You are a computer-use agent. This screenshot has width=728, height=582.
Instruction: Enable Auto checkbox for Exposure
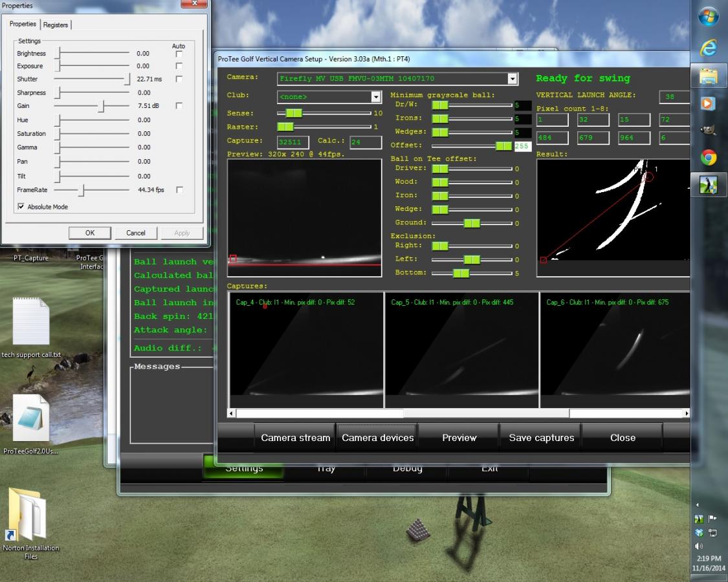tap(179, 66)
